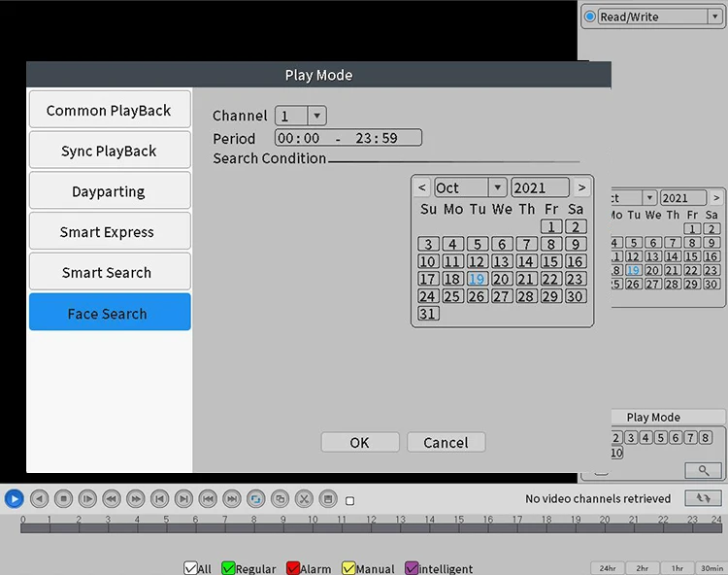Viewport: 728px width, 575px height.
Task: Click the stop playback icon
Action: tap(63, 499)
